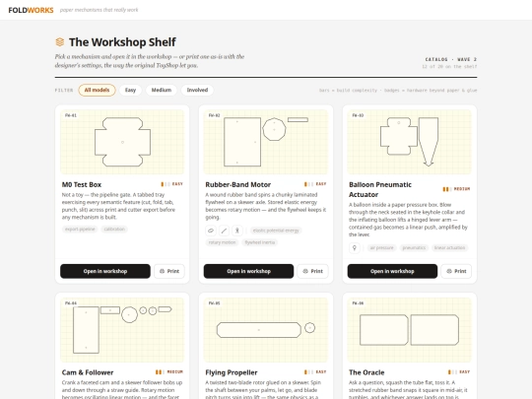Click Cam & Follower complexity bars
This screenshot has height=399, width=532.
click(x=160, y=372)
